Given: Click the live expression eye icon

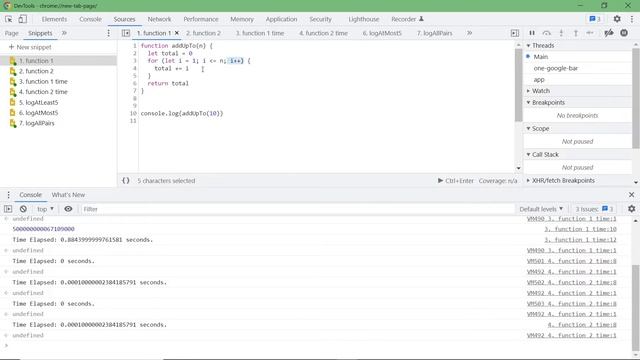Looking at the screenshot, I should pos(68,209).
